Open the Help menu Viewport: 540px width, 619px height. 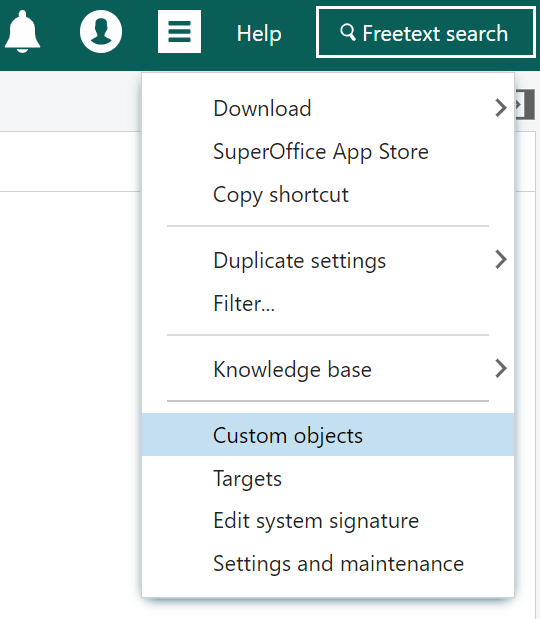point(259,34)
